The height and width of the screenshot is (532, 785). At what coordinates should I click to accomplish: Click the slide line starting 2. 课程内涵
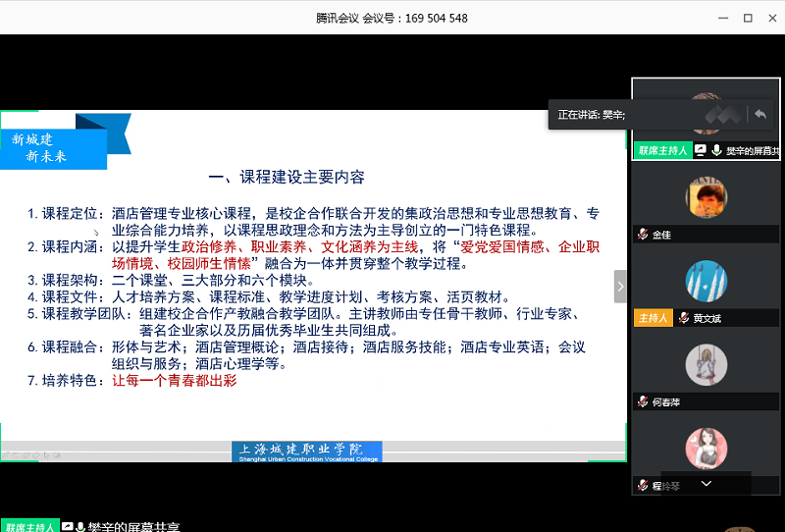pyautogui.click(x=313, y=255)
